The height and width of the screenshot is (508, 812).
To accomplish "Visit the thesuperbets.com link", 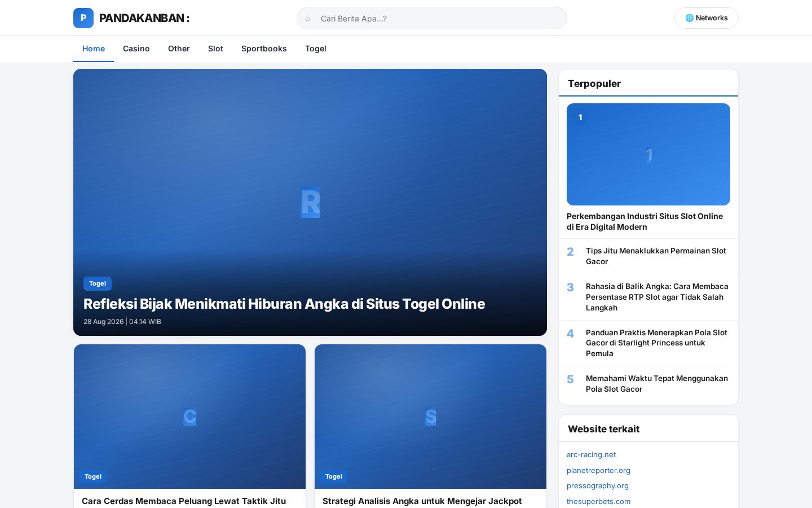I will coord(598,501).
